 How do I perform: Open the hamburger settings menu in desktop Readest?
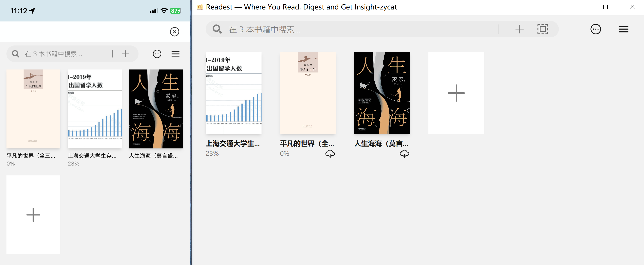(623, 29)
